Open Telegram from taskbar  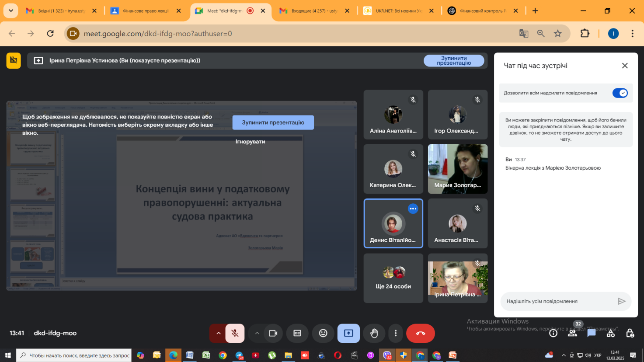point(239,355)
